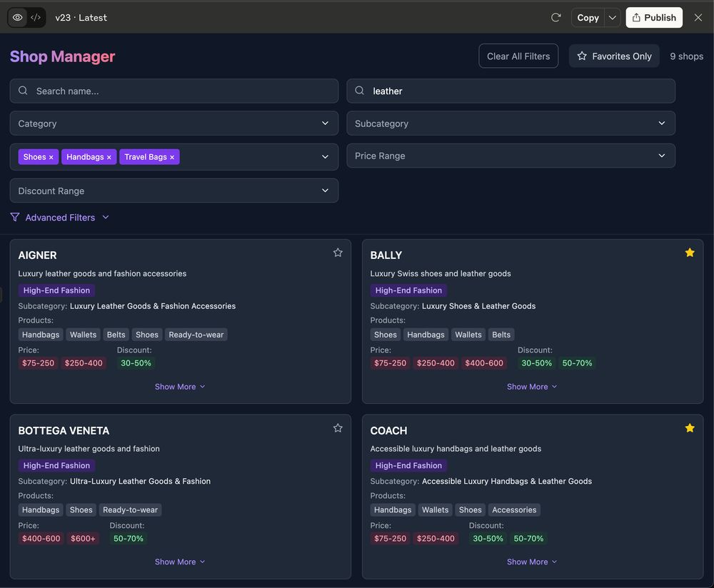The height and width of the screenshot is (588, 714).
Task: Click AIGNER High-End Fashion badge
Action: click(x=56, y=290)
